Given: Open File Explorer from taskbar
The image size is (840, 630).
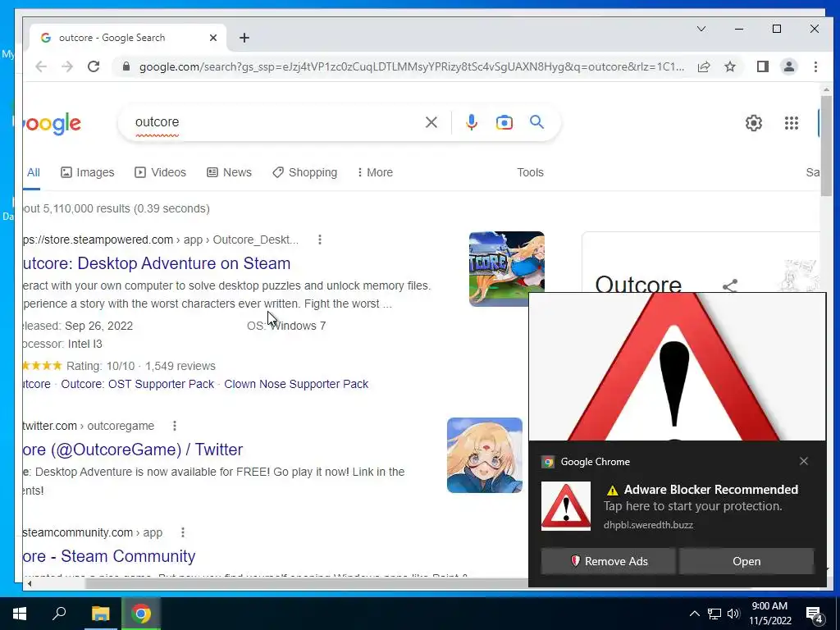Looking at the screenshot, I should click(x=100, y=614).
